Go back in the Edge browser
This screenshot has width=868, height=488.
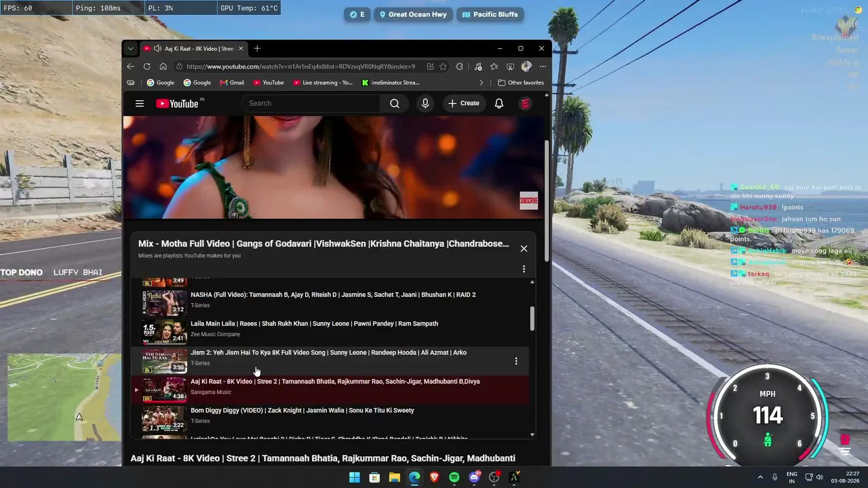point(130,66)
